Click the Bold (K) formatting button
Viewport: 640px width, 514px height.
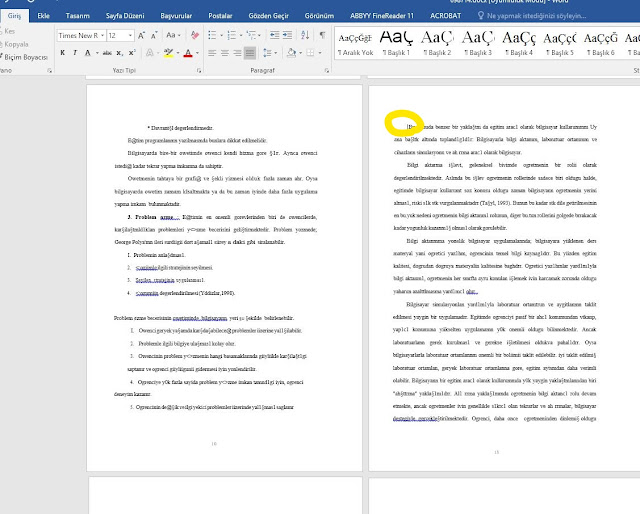point(62,53)
